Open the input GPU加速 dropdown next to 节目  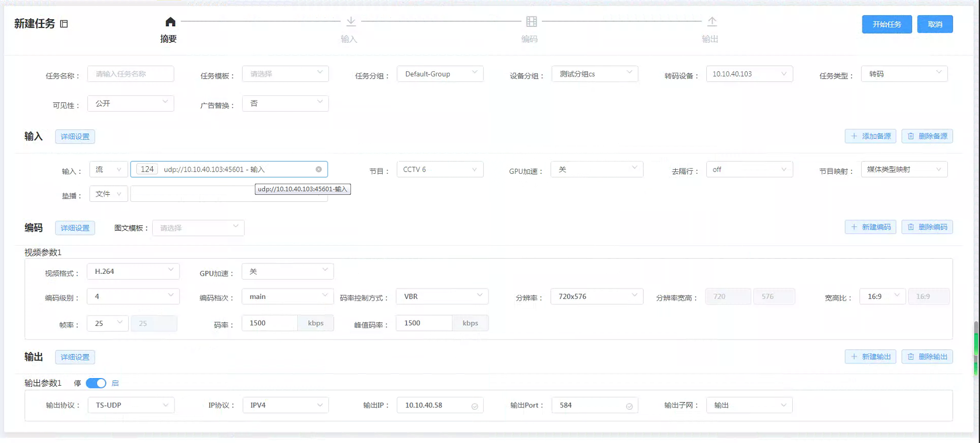coord(597,169)
